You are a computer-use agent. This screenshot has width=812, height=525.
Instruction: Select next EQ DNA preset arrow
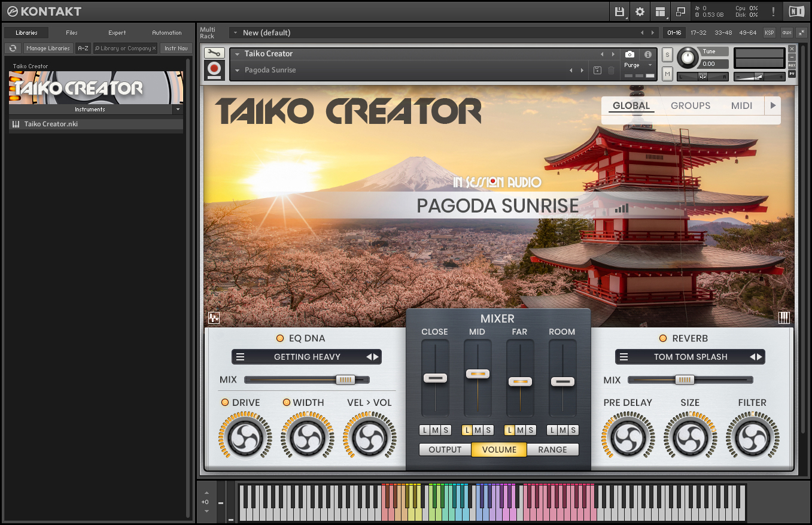tap(376, 357)
